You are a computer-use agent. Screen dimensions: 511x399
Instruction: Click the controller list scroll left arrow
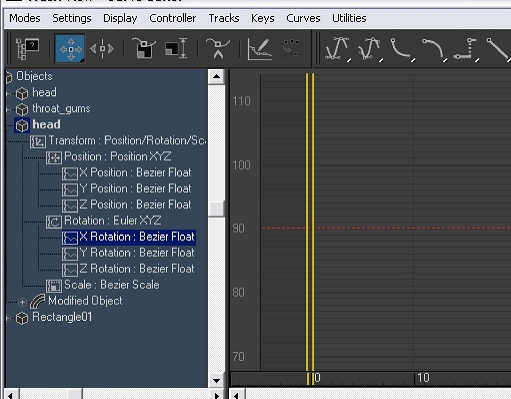tap(12, 394)
